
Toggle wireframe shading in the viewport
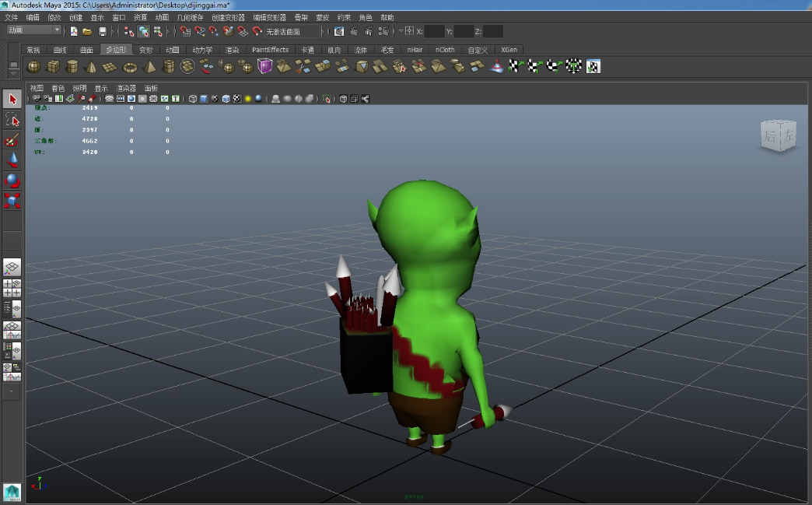coord(193,99)
